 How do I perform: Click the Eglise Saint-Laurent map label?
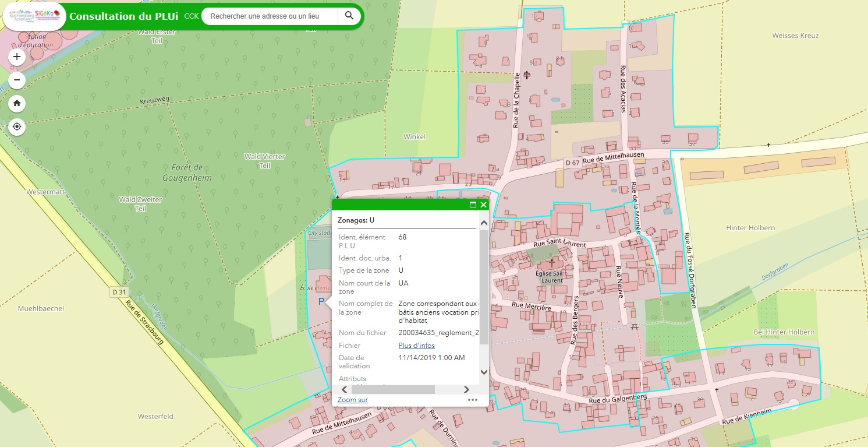tap(551, 276)
